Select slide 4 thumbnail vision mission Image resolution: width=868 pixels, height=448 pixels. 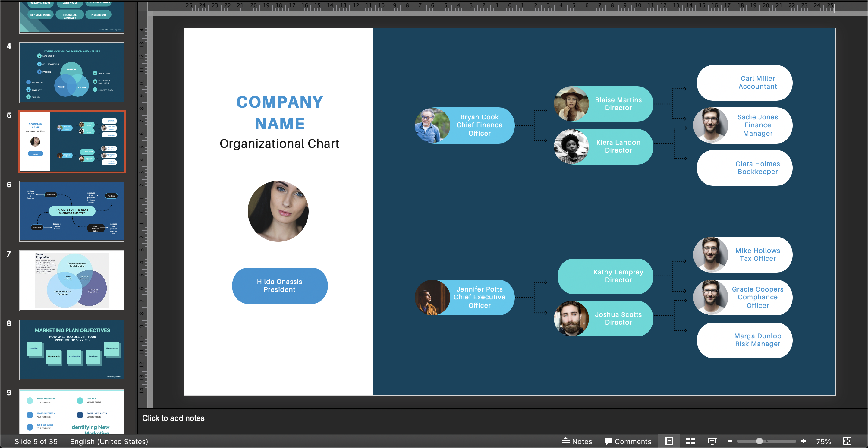72,72
